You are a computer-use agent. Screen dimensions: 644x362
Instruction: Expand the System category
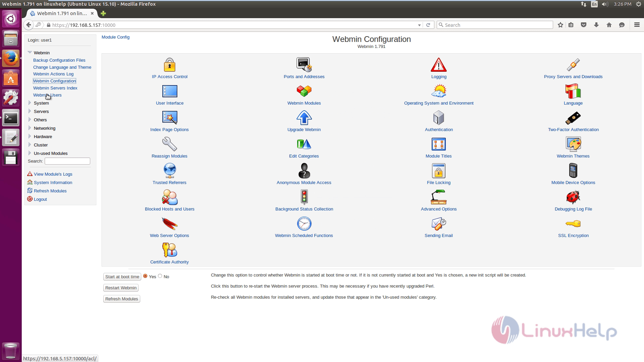point(30,103)
